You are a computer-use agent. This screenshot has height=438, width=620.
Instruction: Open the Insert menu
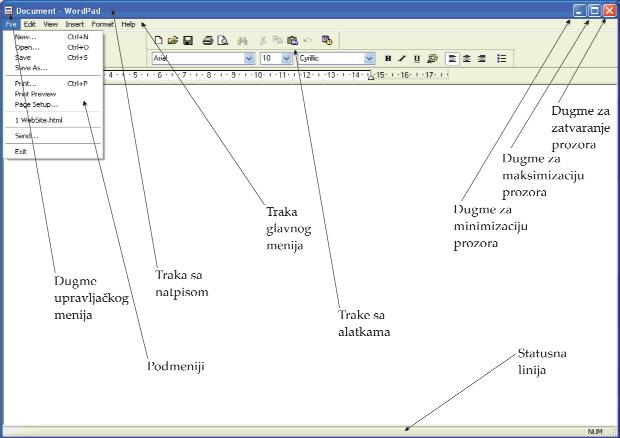click(x=75, y=24)
